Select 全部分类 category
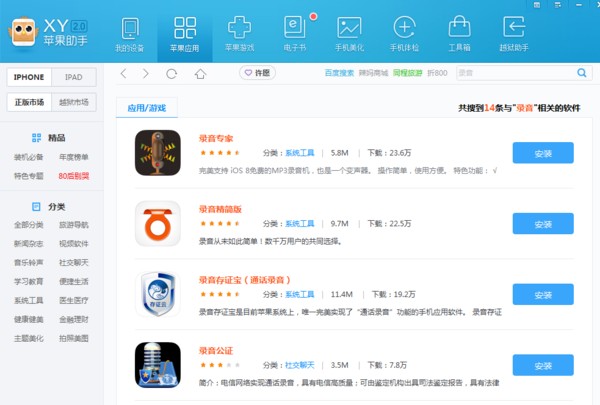600x405 pixels. tap(29, 225)
